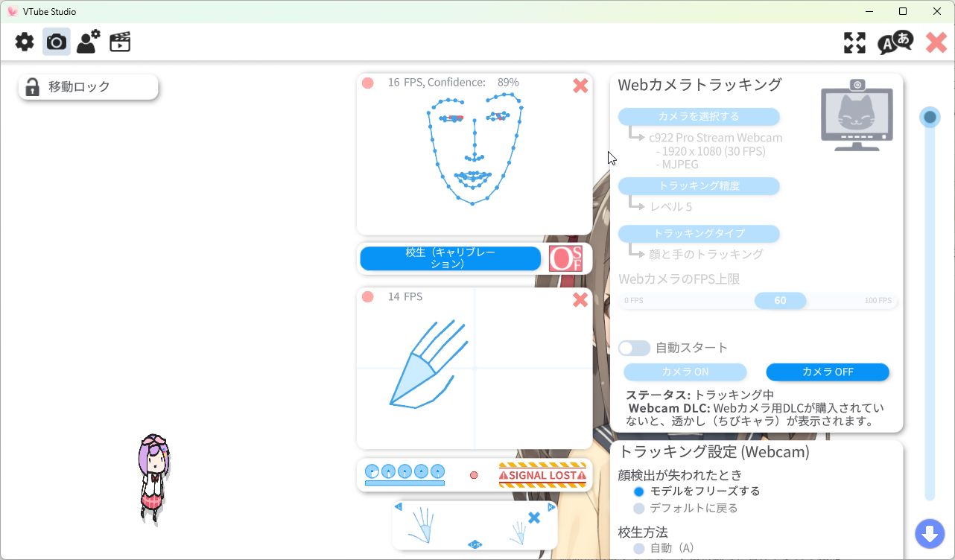This screenshot has height=560, width=955.
Task: Expand the トラッキングタイプ dropdown
Action: tap(698, 233)
